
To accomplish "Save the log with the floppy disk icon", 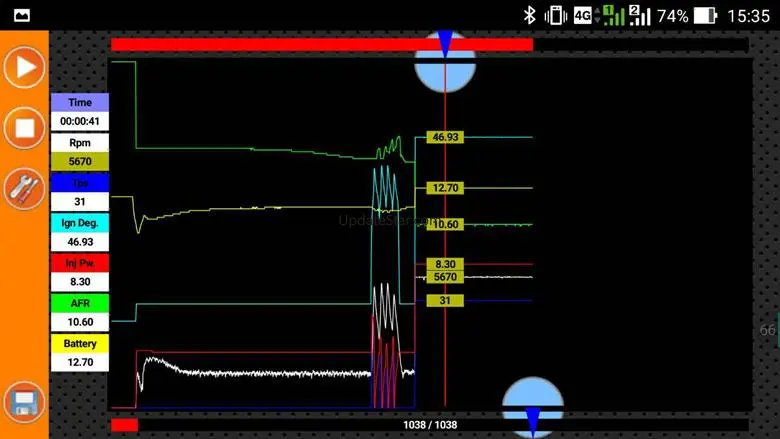I will [24, 402].
